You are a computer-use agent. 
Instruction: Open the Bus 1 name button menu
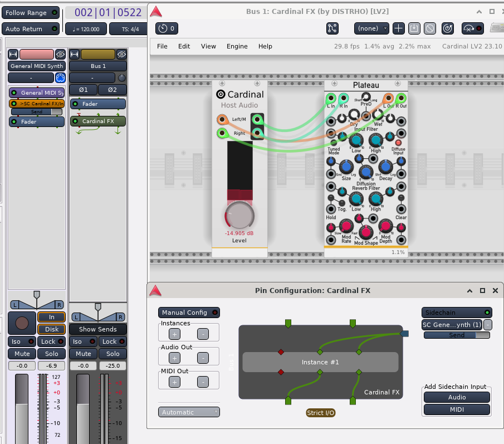98,66
